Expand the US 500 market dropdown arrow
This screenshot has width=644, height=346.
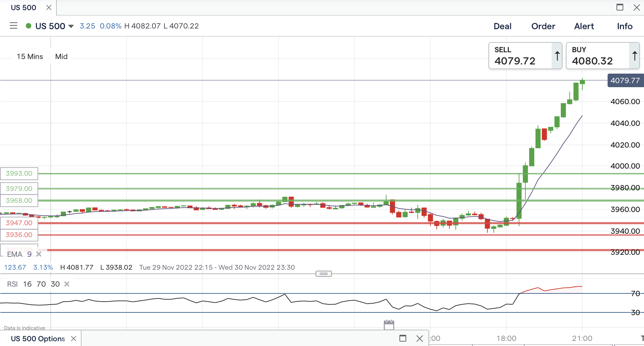71,26
